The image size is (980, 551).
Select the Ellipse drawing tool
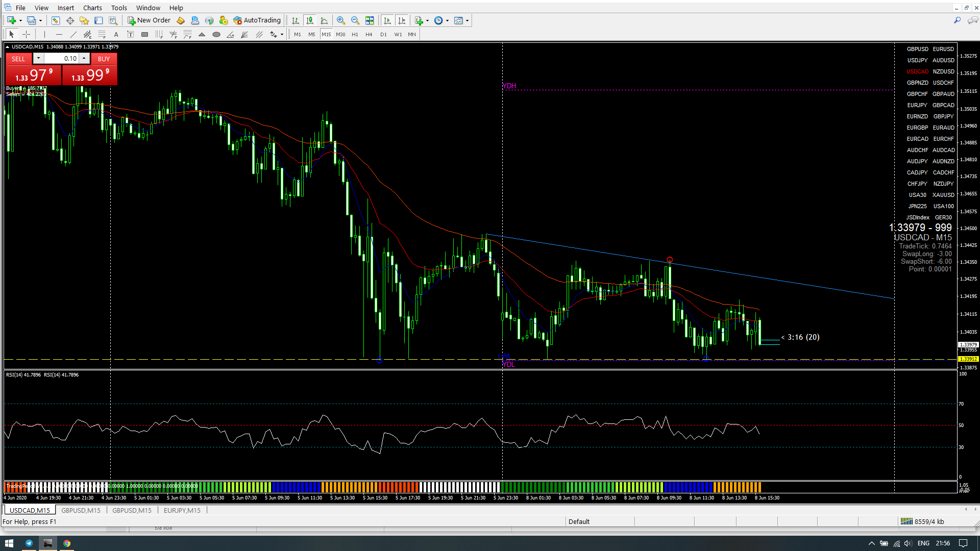click(x=216, y=34)
